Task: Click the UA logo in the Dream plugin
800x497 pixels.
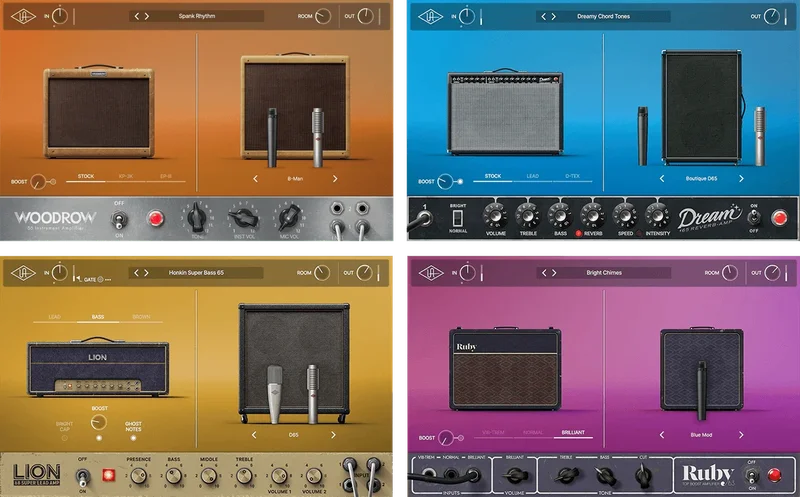Action: click(431, 16)
